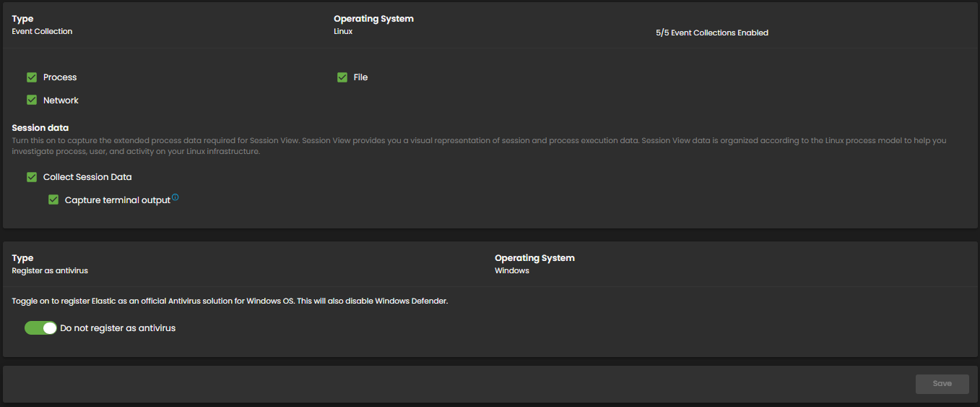Click the "Process" label text
Viewport: 980px width, 407px height.
[60, 77]
